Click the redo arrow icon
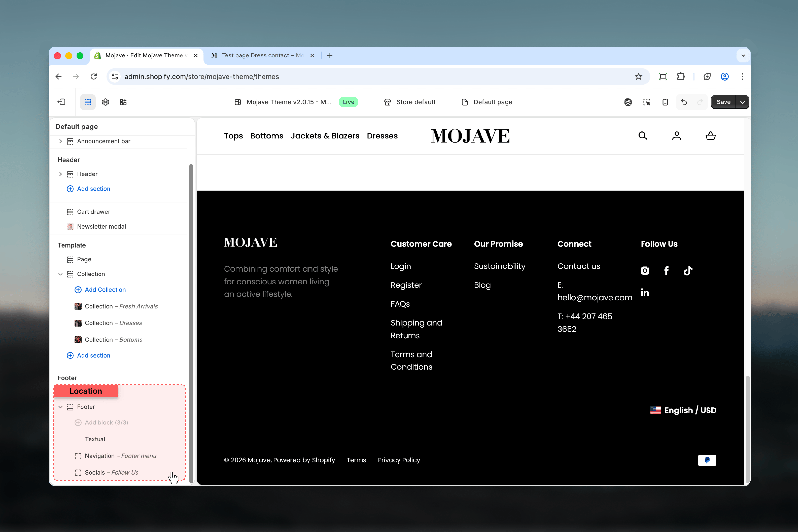This screenshot has height=532, width=798. tap(700, 102)
